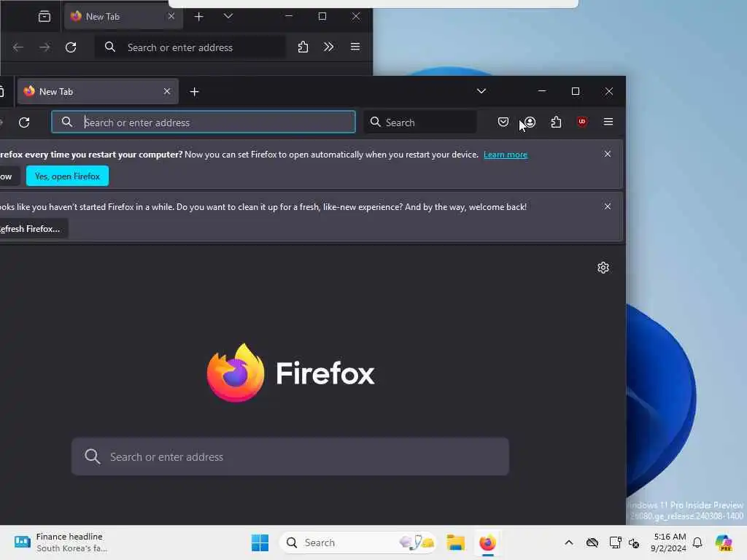Open clock and date 5:16 AM
Screen dimensions: 747x560
click(x=668, y=542)
